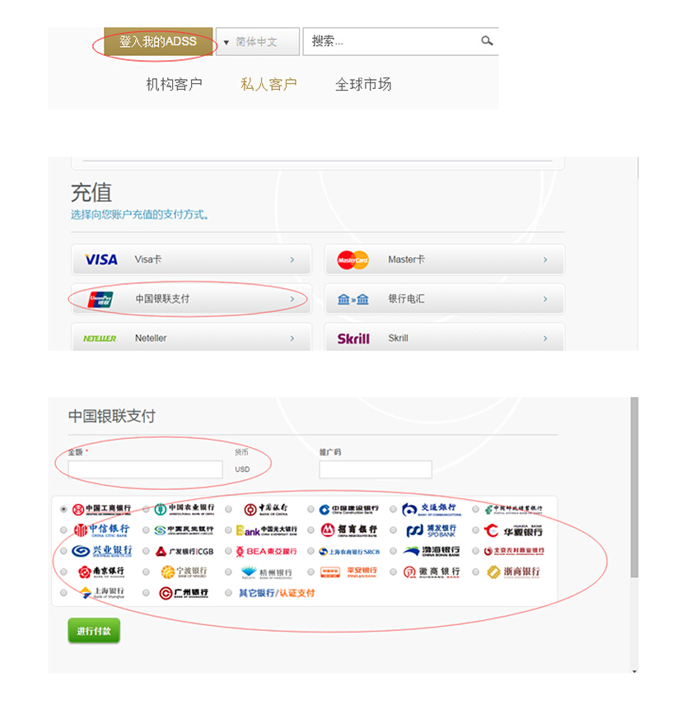700x728 pixels.
Task: Click the green 进行付款 button
Action: point(94,631)
